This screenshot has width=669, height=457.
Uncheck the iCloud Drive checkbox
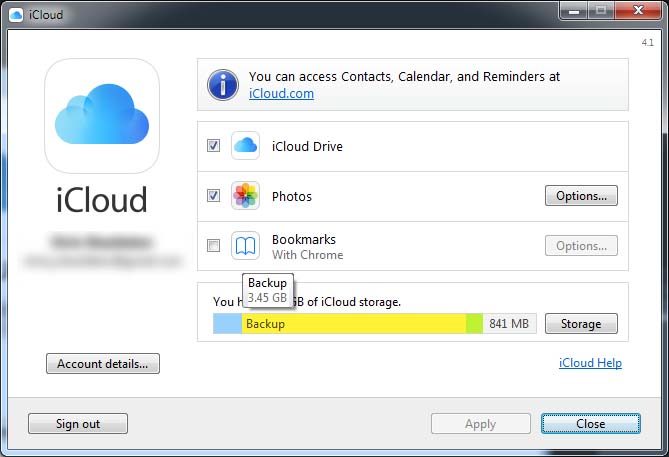[x=213, y=146]
